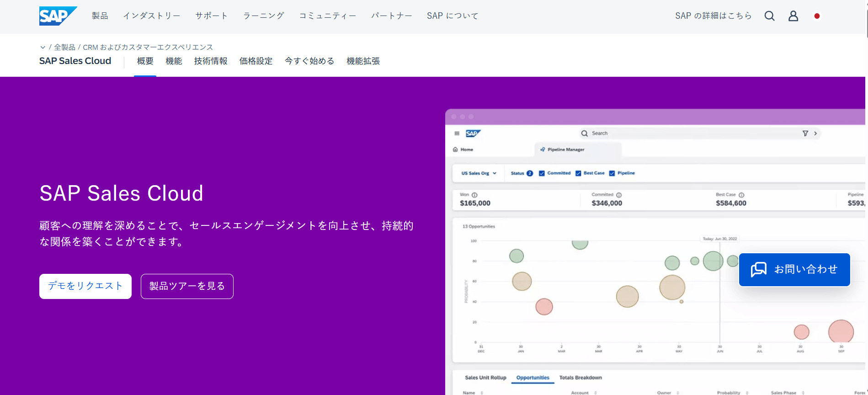Click the SAP Sales Cloud page title
Viewport: 868px width, 395px height.
point(75,61)
